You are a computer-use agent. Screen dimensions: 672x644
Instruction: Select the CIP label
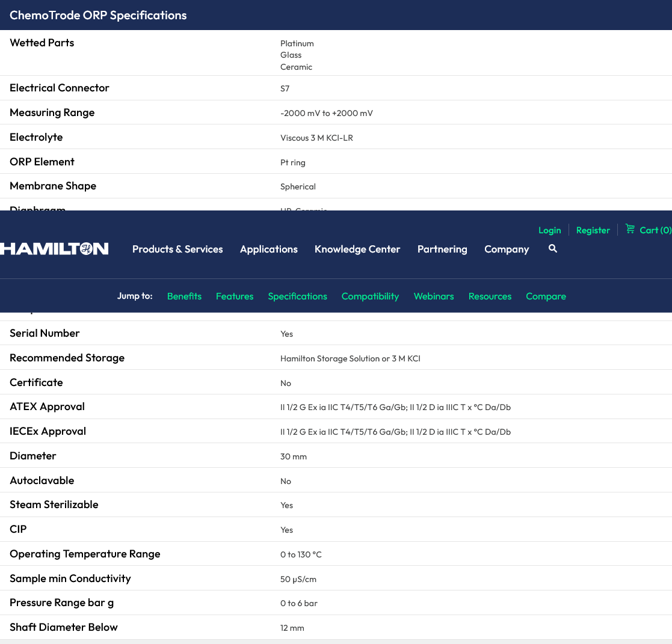click(x=18, y=529)
